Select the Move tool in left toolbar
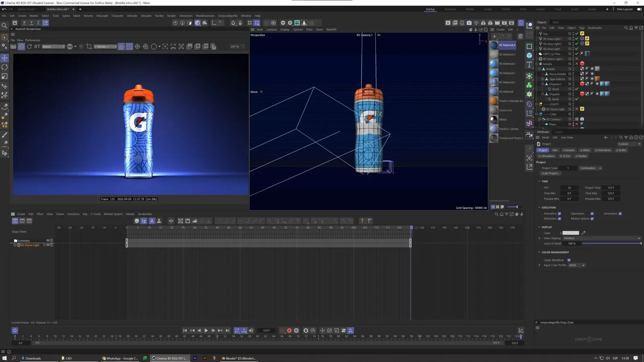The width and height of the screenshot is (644, 362). point(4,58)
